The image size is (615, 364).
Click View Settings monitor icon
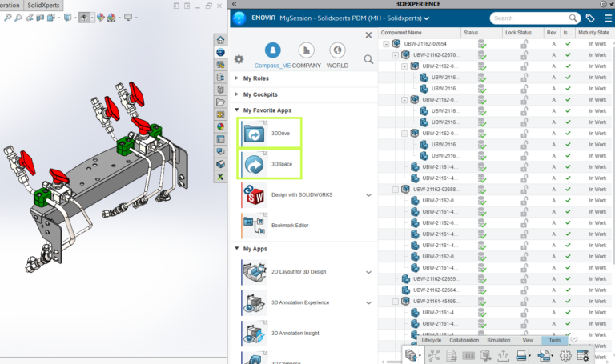128,18
